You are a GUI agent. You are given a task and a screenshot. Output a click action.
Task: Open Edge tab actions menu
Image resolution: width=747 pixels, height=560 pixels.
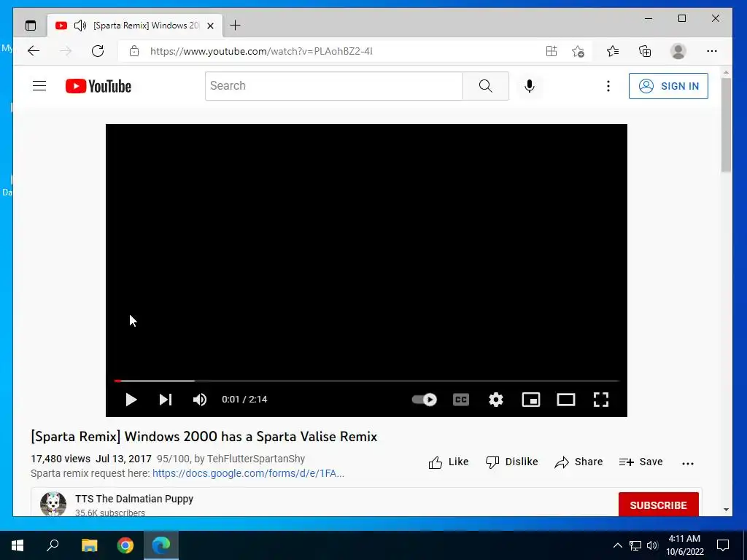coord(31,26)
